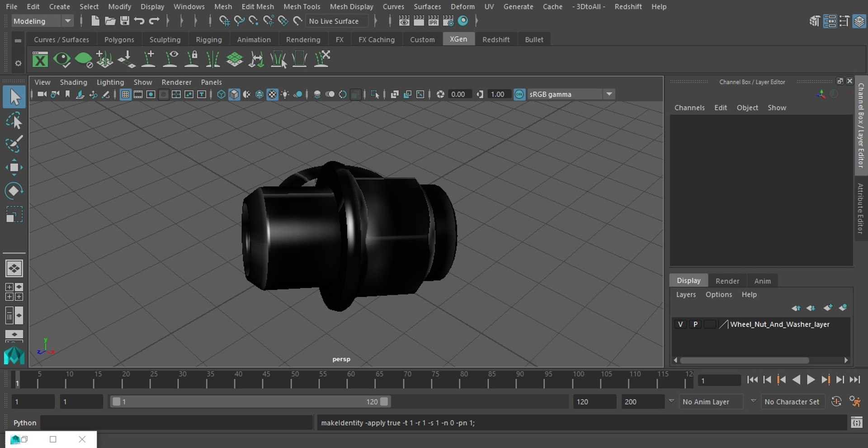The image size is (868, 448).
Task: Open the sRGB gamma view transform dropdown
Action: [571, 94]
